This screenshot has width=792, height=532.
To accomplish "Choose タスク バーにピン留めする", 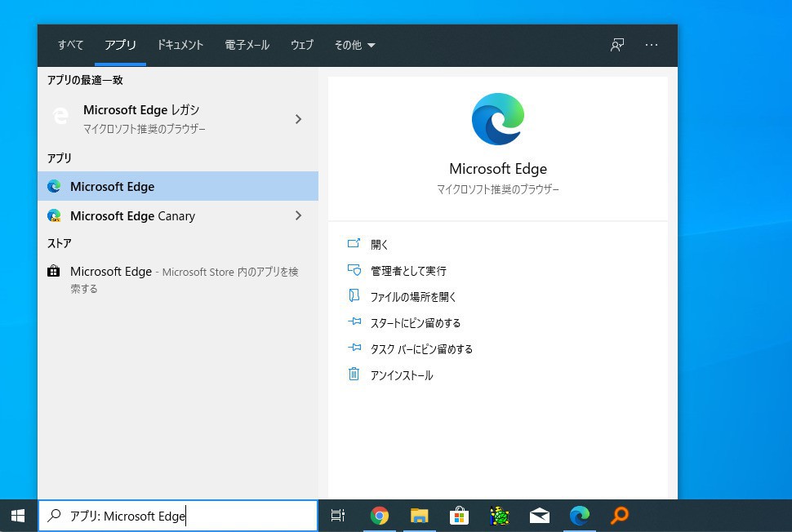I will tap(421, 349).
